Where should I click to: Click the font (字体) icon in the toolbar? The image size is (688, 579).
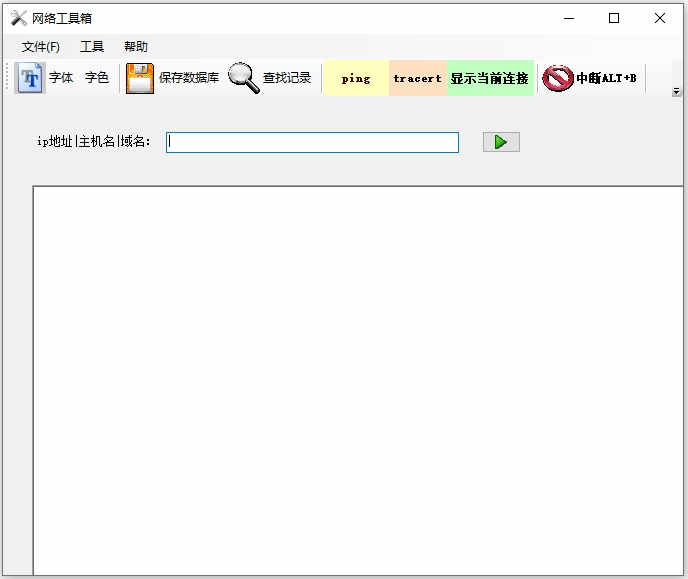[30, 78]
